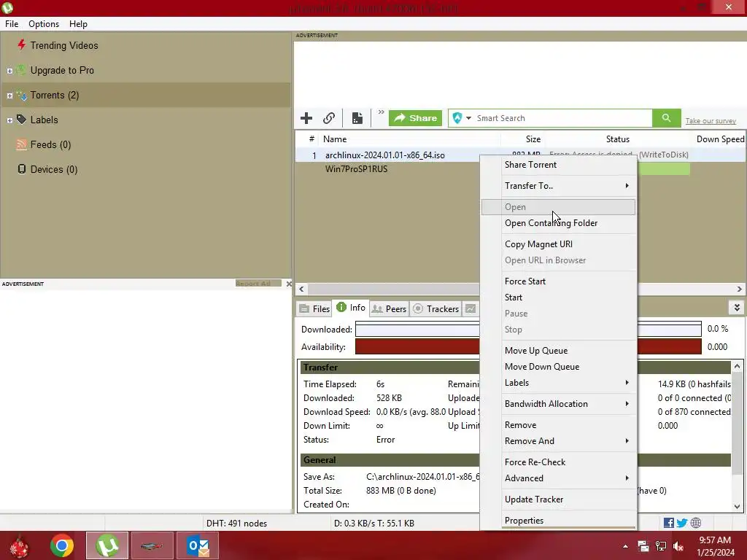Open the Take our survey link
Image resolution: width=747 pixels, height=560 pixels.
coord(711,121)
